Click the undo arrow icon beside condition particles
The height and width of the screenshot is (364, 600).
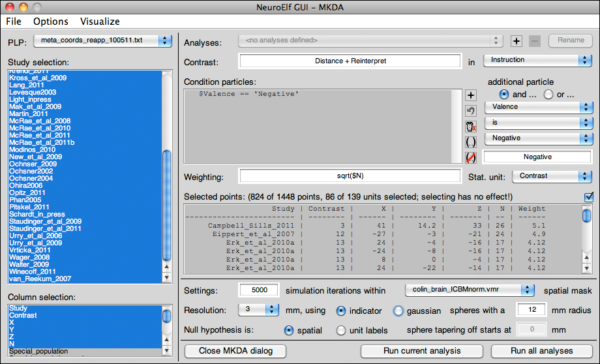pos(470,111)
